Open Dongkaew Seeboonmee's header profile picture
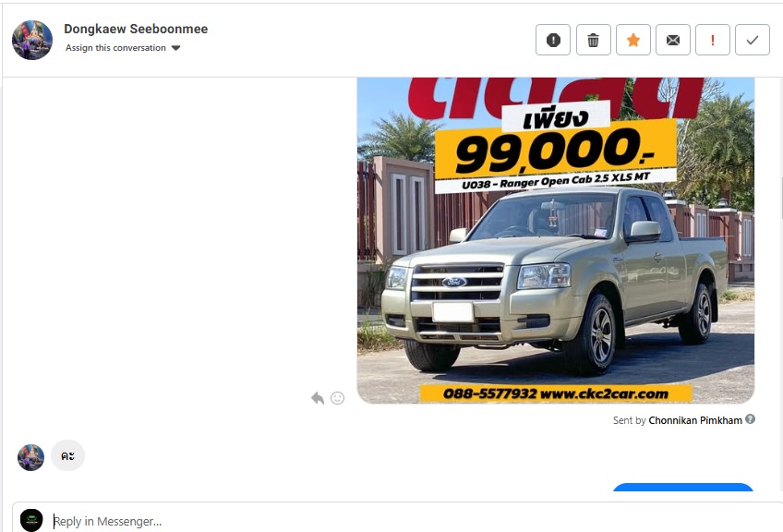The height and width of the screenshot is (532, 783). click(32, 40)
